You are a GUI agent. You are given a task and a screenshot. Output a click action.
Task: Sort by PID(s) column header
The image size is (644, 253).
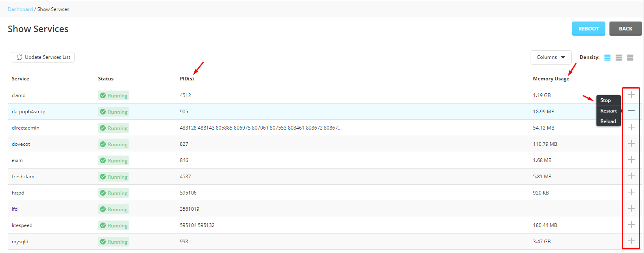(187, 79)
